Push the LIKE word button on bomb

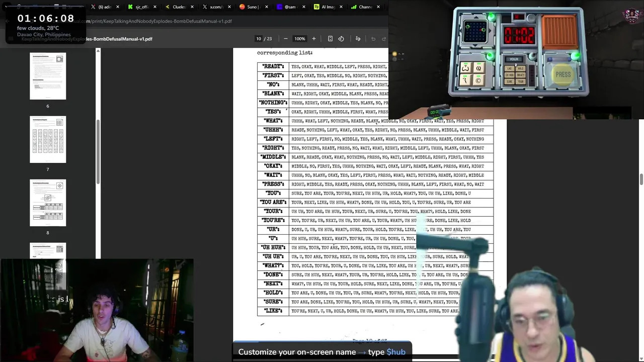510,68
